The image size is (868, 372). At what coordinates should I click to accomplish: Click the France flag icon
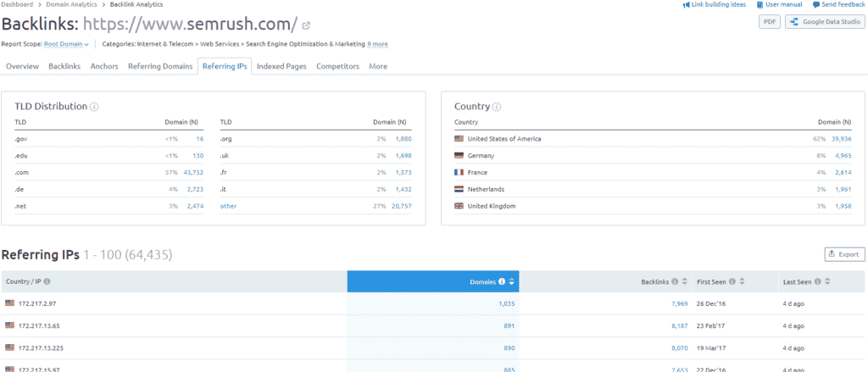459,173
